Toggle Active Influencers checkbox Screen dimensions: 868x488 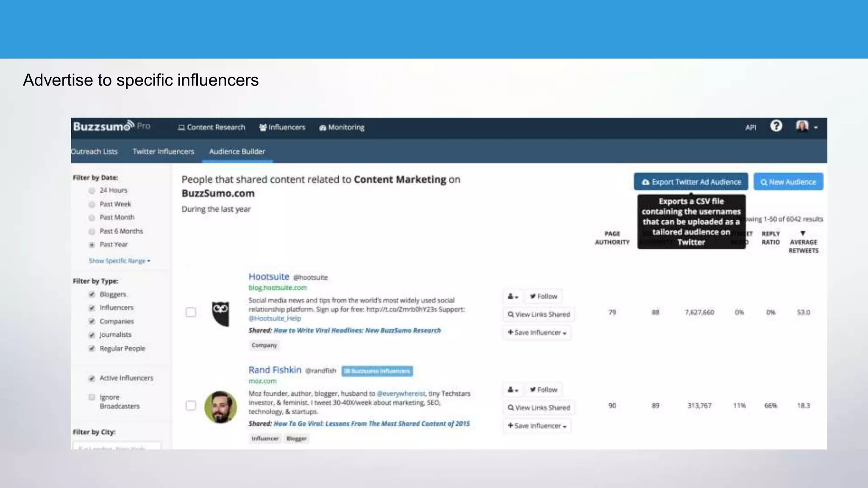click(x=92, y=378)
